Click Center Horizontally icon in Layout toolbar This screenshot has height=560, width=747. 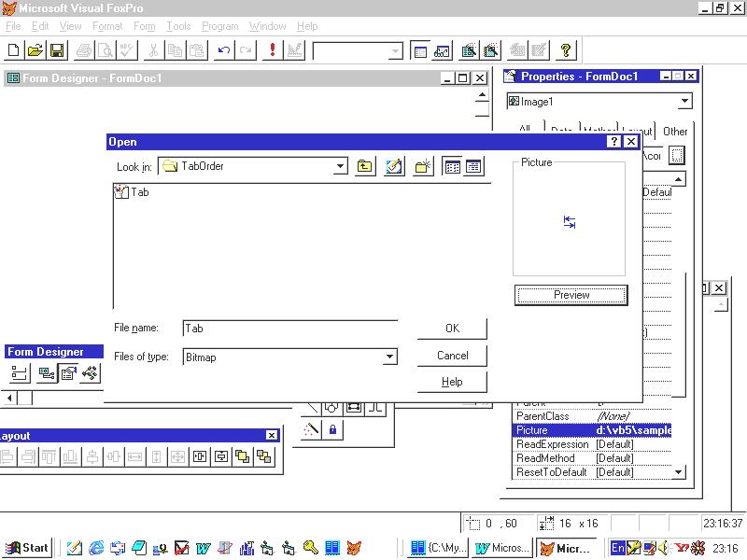coord(200,456)
